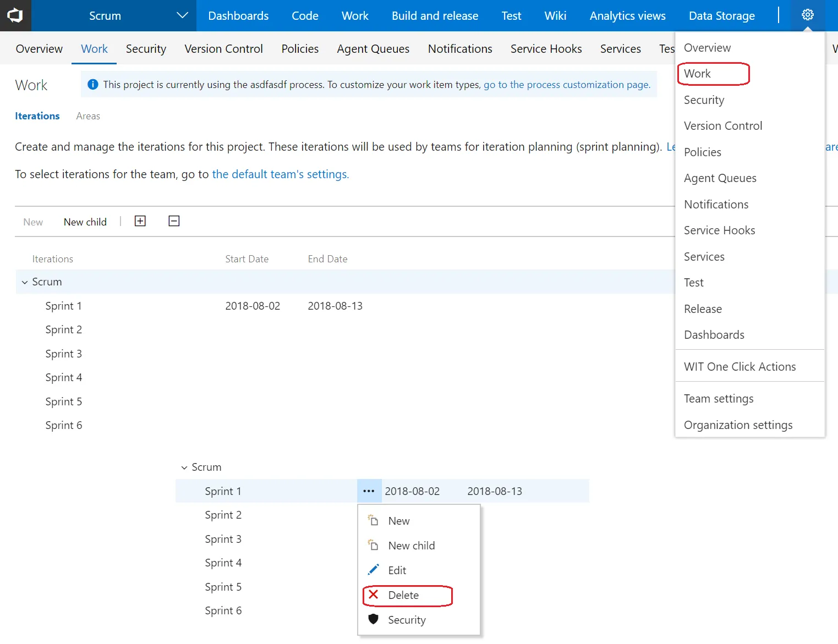Click the red X icon beside Delete
Screen dimensions: 838x644
373,595
